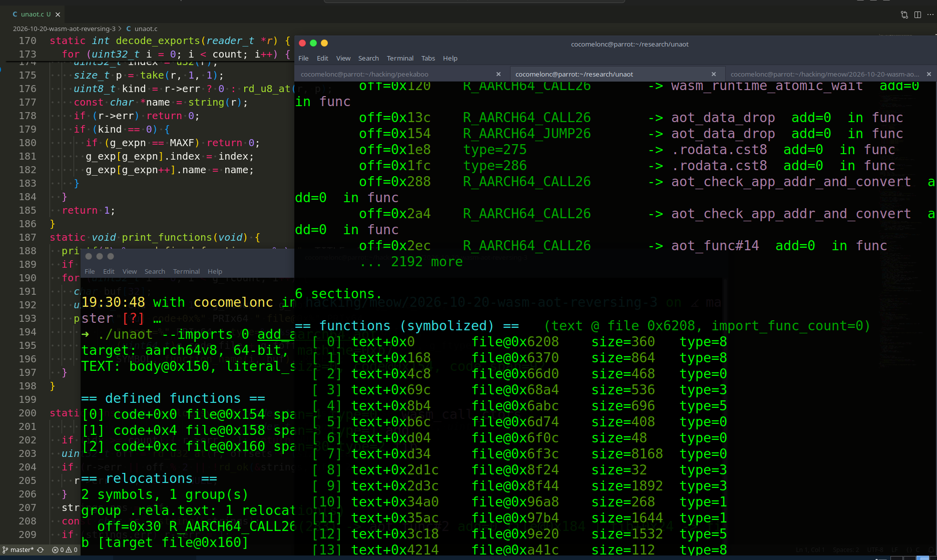Close the ~/research/unaot terminal tab
This screenshot has width=937, height=560.
[714, 74]
